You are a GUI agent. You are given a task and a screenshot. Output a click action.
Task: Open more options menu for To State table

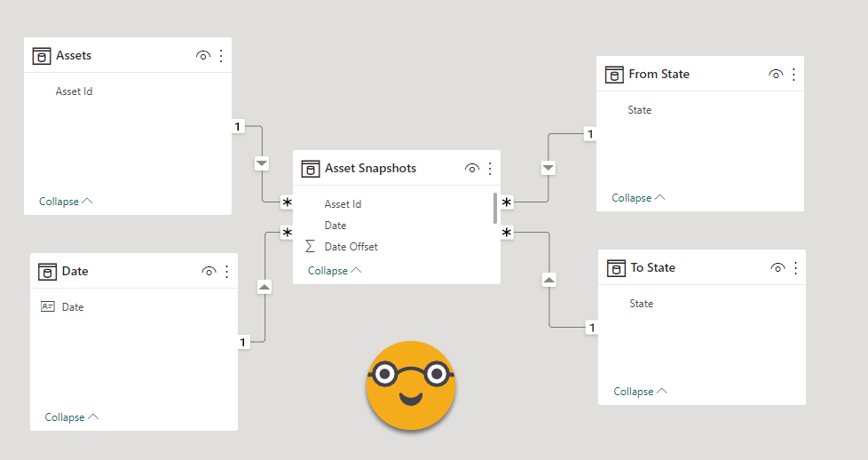795,268
